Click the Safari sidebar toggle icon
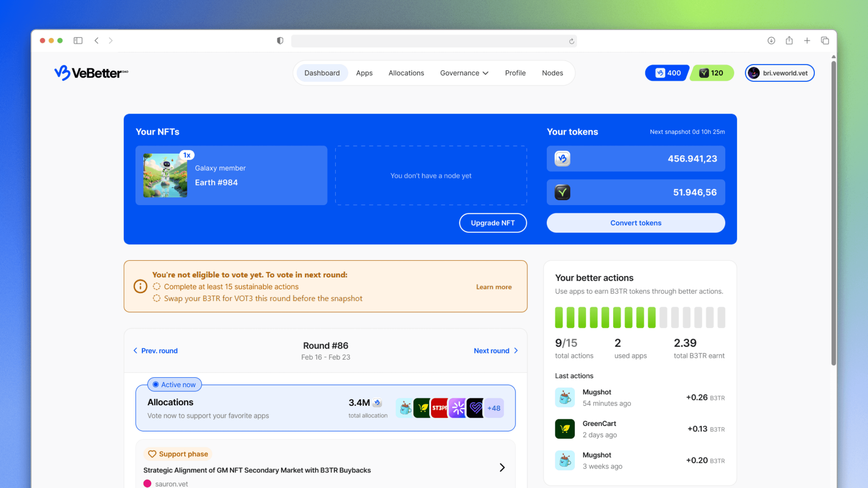This screenshot has height=488, width=868. point(78,41)
